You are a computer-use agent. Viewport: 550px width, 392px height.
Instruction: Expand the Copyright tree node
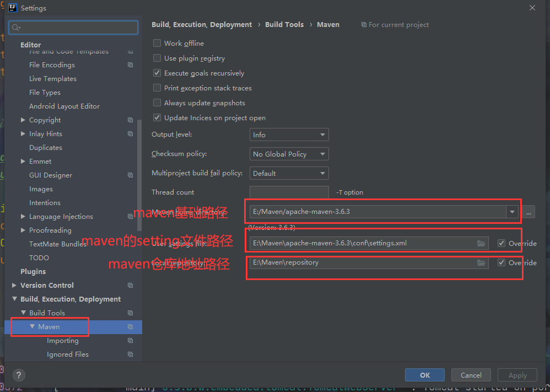click(23, 120)
